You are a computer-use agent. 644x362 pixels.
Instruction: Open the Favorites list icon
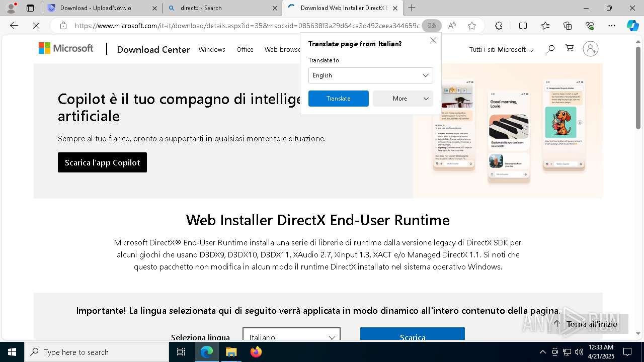point(545,26)
